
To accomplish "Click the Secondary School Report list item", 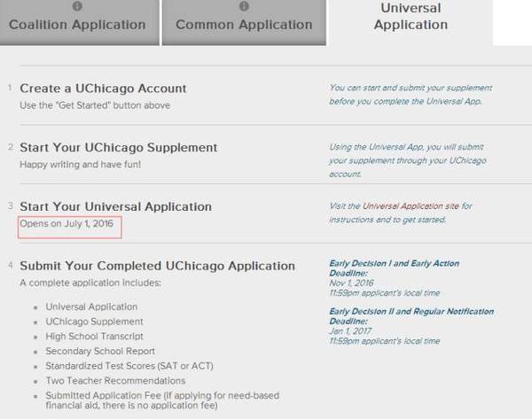I will (101, 351).
